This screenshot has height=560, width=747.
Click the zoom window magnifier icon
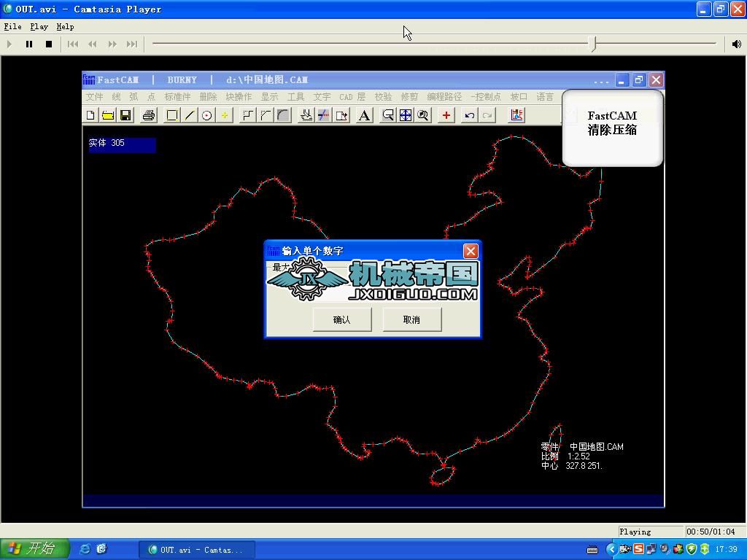(388, 114)
